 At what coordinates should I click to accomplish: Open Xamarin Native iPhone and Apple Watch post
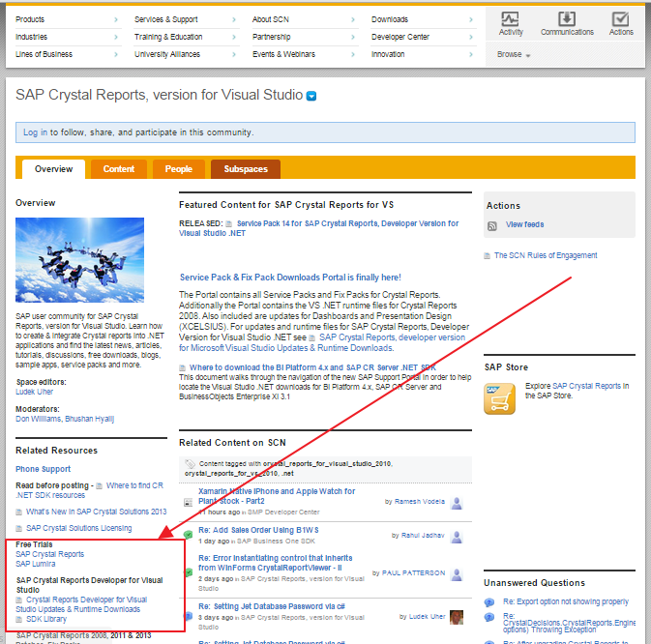click(x=277, y=496)
